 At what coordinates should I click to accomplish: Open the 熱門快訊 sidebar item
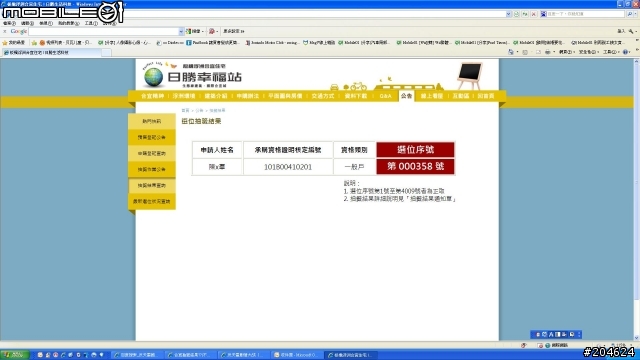click(x=151, y=121)
